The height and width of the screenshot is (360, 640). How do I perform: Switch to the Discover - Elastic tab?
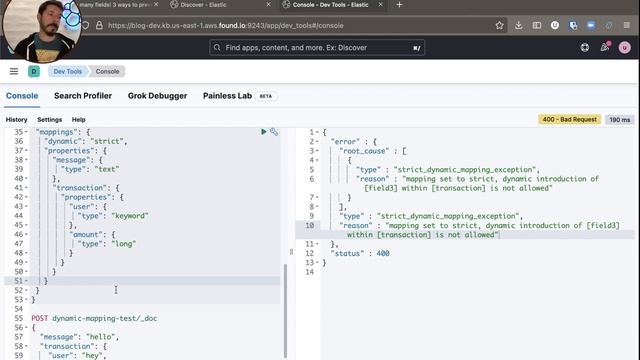coord(203,5)
